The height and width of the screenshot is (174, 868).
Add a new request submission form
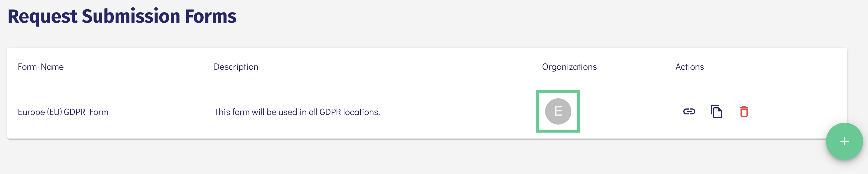point(844,141)
